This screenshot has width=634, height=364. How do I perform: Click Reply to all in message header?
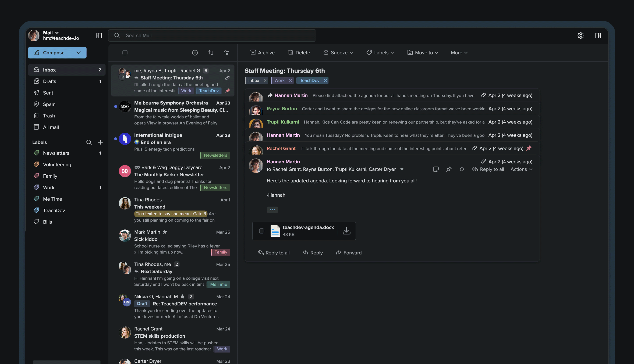coord(488,169)
